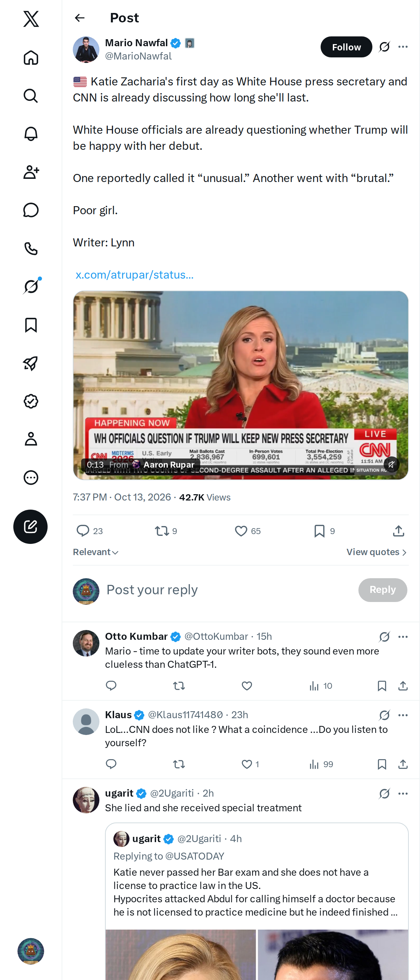Open Notifications bell in sidebar
The image size is (420, 980).
[31, 134]
